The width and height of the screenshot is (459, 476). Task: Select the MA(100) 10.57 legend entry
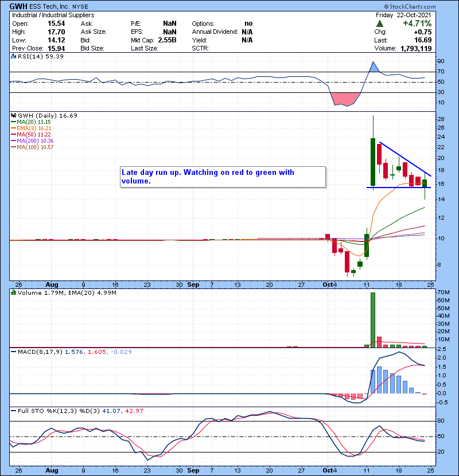32,147
